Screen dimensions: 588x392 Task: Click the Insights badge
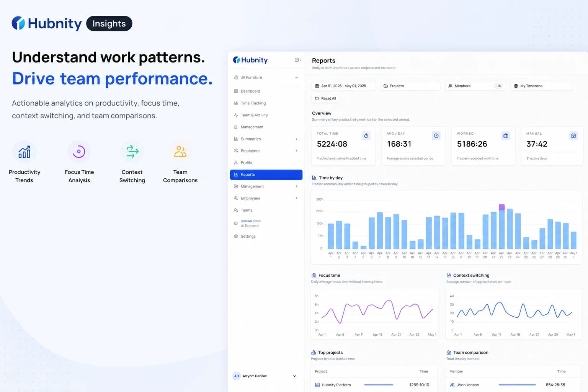tap(109, 23)
